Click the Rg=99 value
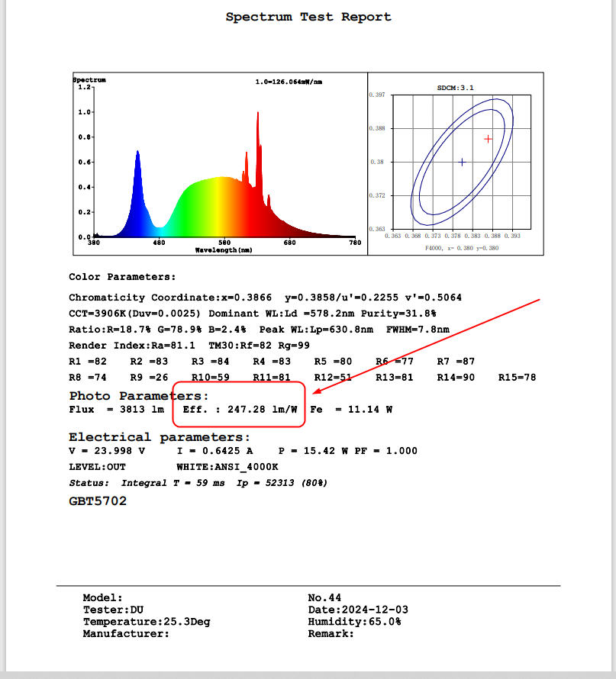 click(x=294, y=346)
